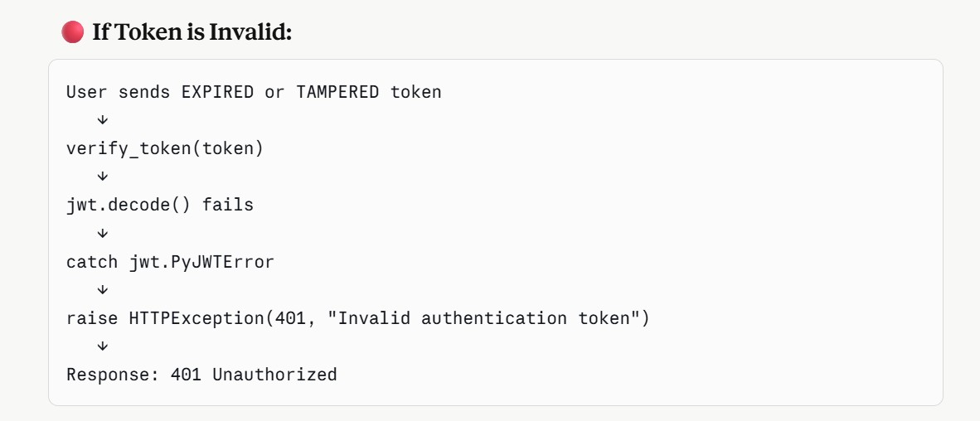980x421 pixels.
Task: Click the arrow beneath verify_token(token)
Action: click(103, 177)
